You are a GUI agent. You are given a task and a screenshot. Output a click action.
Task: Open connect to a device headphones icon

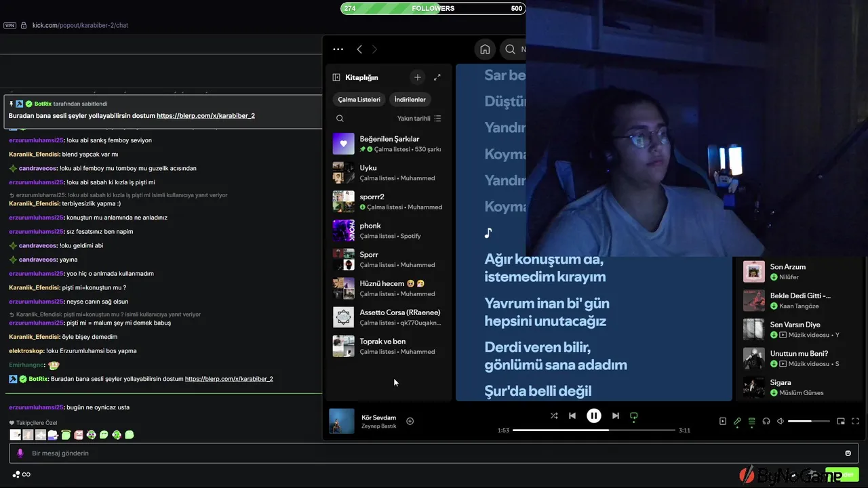coord(766,421)
